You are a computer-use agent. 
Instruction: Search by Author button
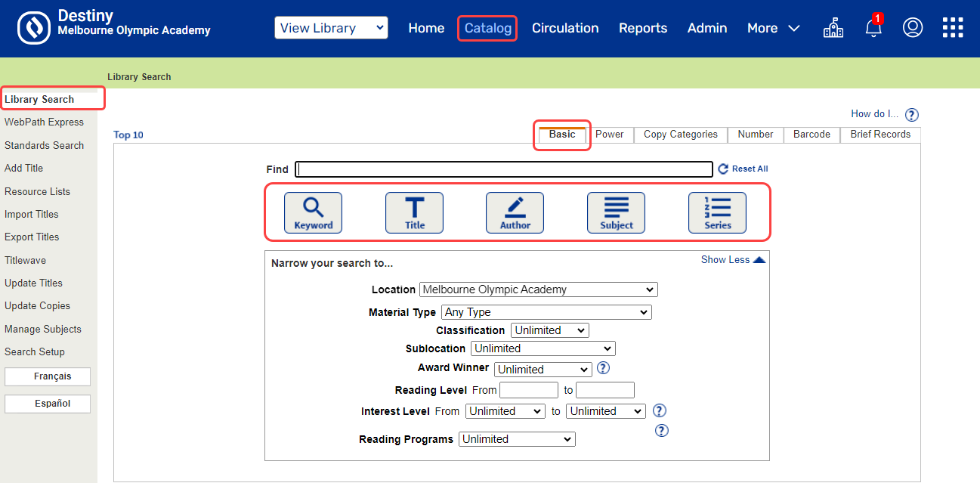515,212
